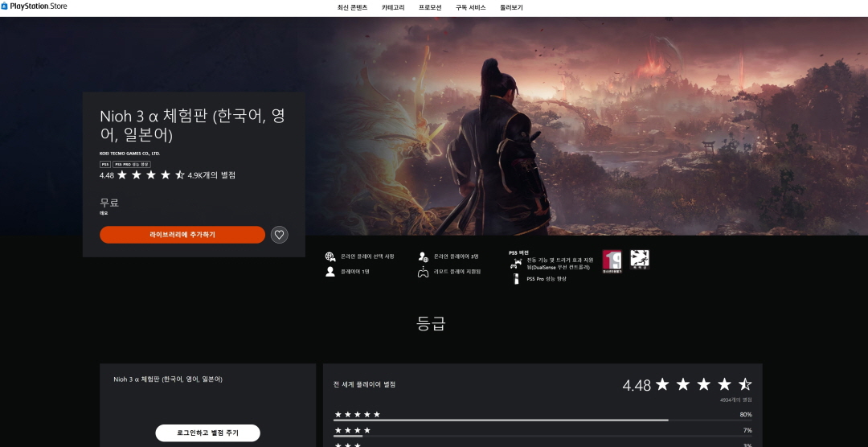
Task: Click the 19 age rating badge
Action: pyautogui.click(x=612, y=260)
